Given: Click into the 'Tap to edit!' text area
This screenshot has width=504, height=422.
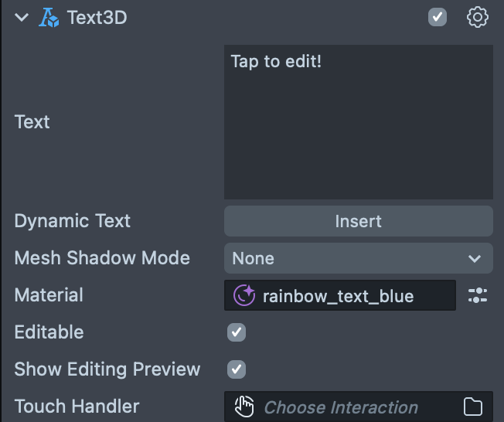Looking at the screenshot, I should click(358, 122).
